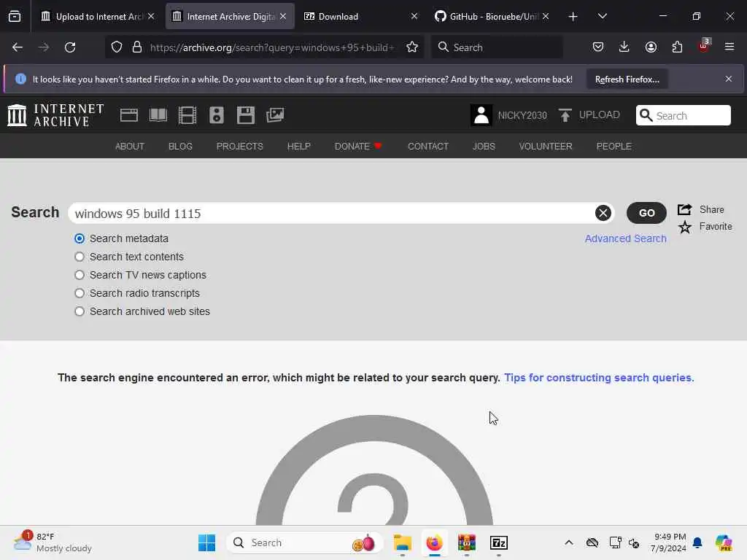Click the upload arrow icon

565,115
